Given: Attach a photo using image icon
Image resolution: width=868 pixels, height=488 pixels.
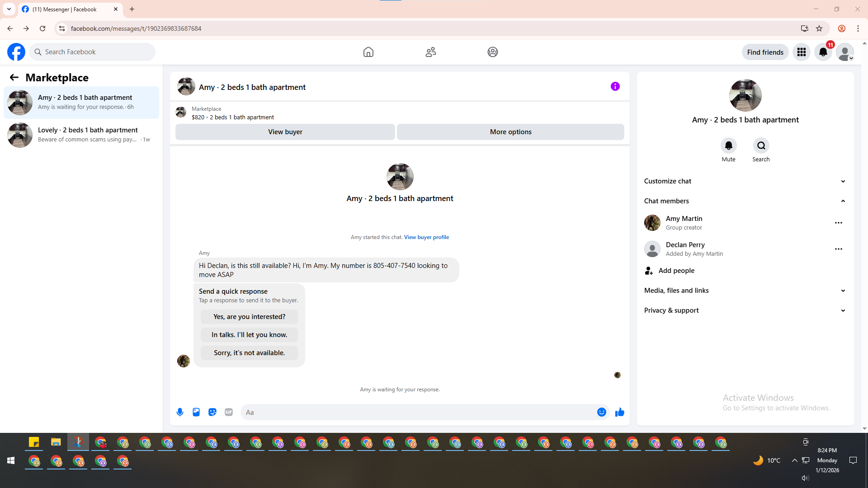Looking at the screenshot, I should 196,412.
